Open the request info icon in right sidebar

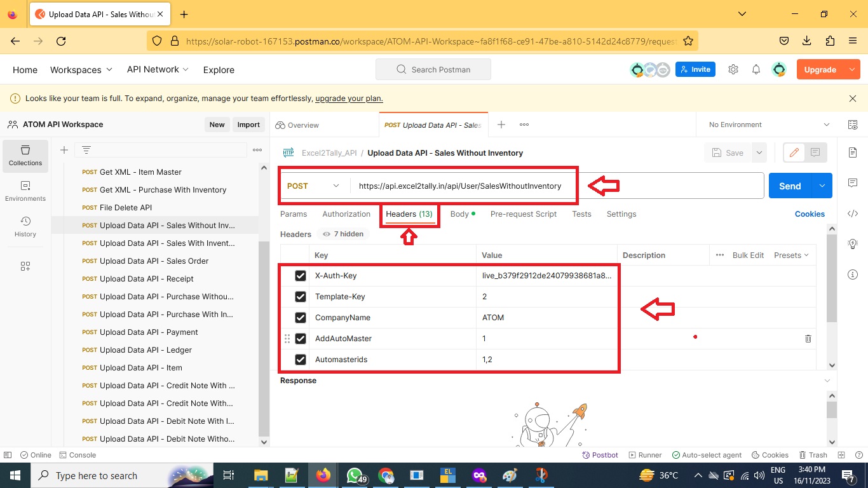853,274
